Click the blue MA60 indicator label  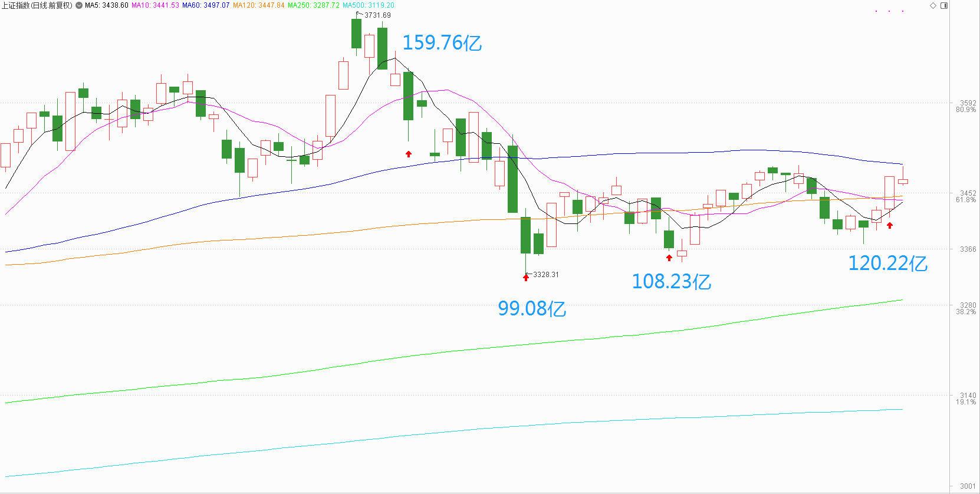[x=206, y=5]
